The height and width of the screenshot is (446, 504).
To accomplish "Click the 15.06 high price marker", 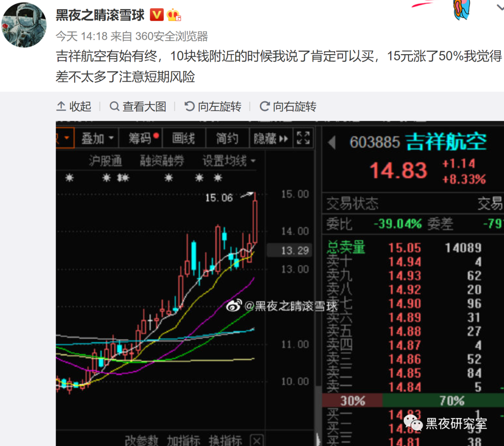I will tap(219, 198).
